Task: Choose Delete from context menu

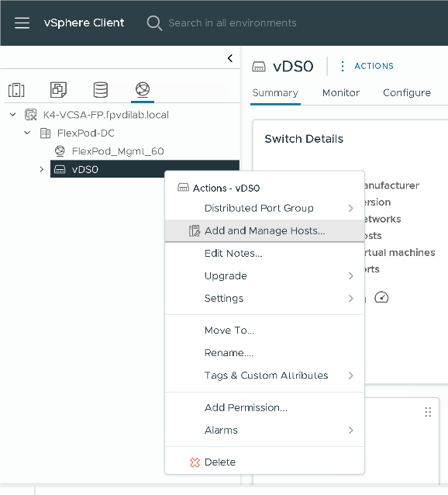Action: point(265,462)
